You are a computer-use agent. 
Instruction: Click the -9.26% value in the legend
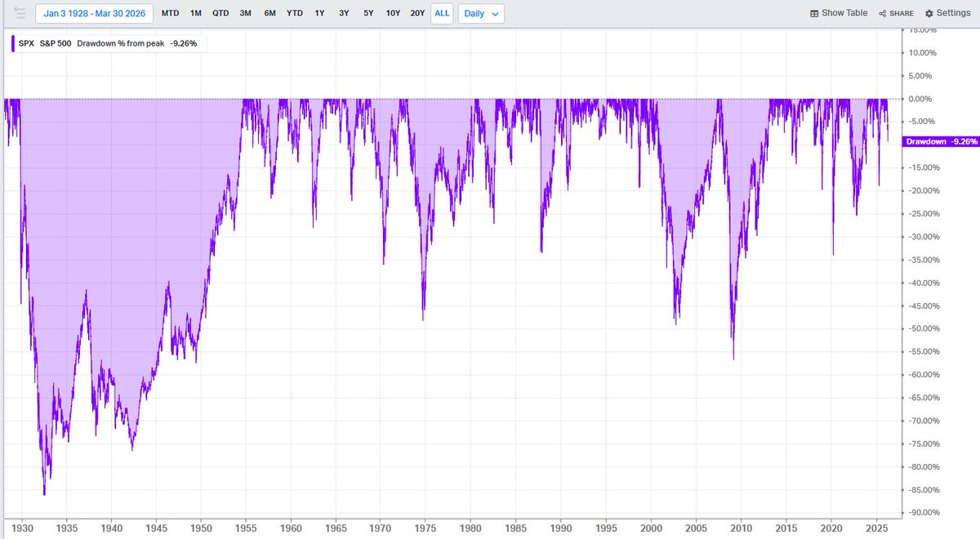click(x=185, y=44)
